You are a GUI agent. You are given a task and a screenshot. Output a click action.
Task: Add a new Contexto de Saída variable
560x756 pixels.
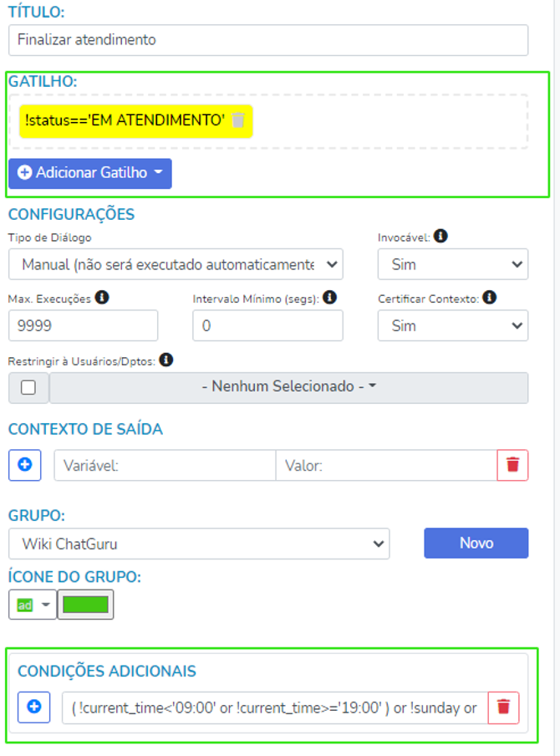pyautogui.click(x=25, y=465)
